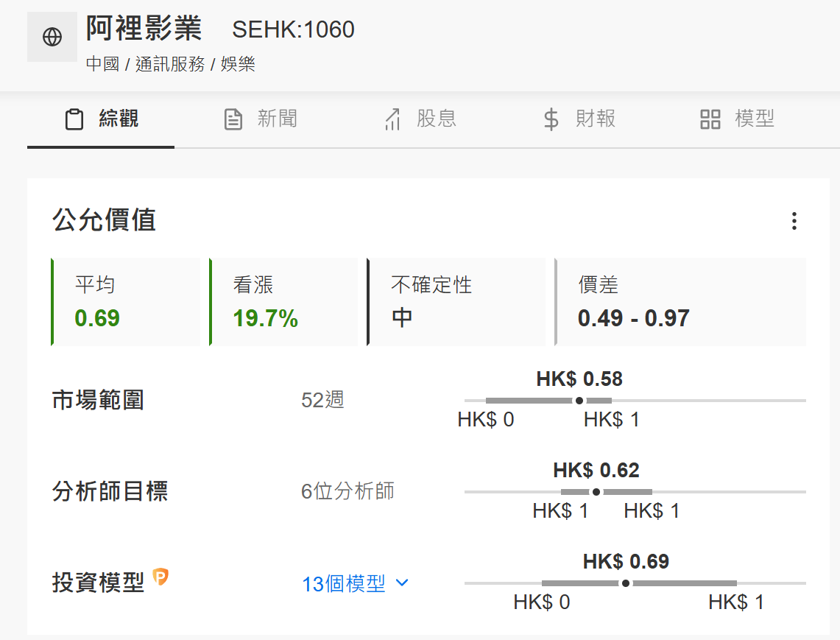Open the three-dot menu in 公允價值 card
Viewport: 840px width, 640px height.
point(794,221)
